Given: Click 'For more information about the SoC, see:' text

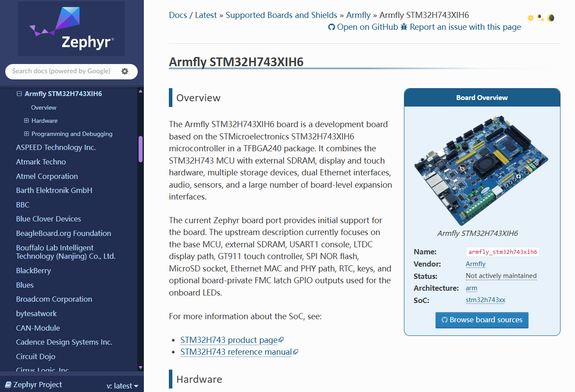Looking at the screenshot, I should click(x=245, y=316).
